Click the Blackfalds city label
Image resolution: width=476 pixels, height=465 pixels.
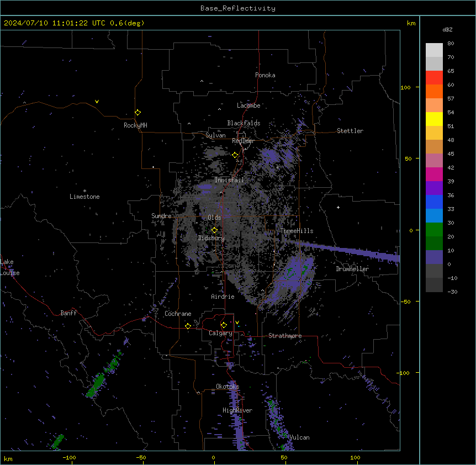coord(244,123)
